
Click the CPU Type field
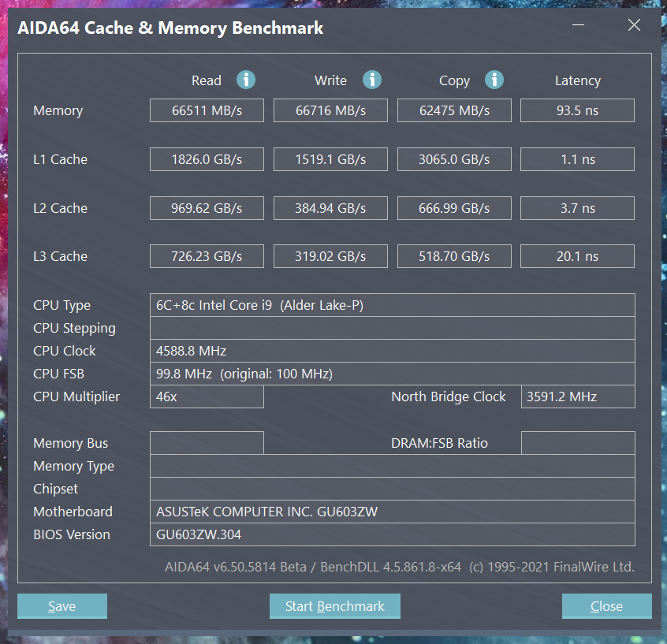point(392,305)
